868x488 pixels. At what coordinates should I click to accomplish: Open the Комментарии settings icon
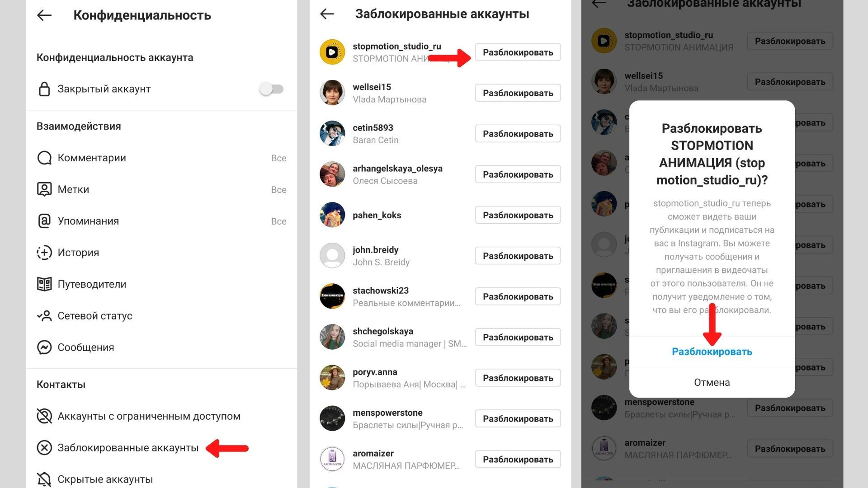[x=44, y=158]
